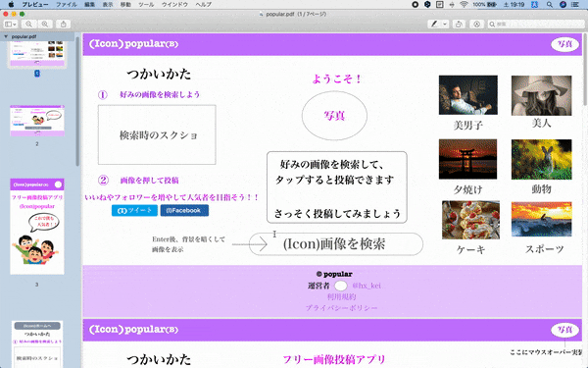Click the 美男子 photo
Image resolution: width=588 pixels, height=368 pixels.
coord(468,95)
